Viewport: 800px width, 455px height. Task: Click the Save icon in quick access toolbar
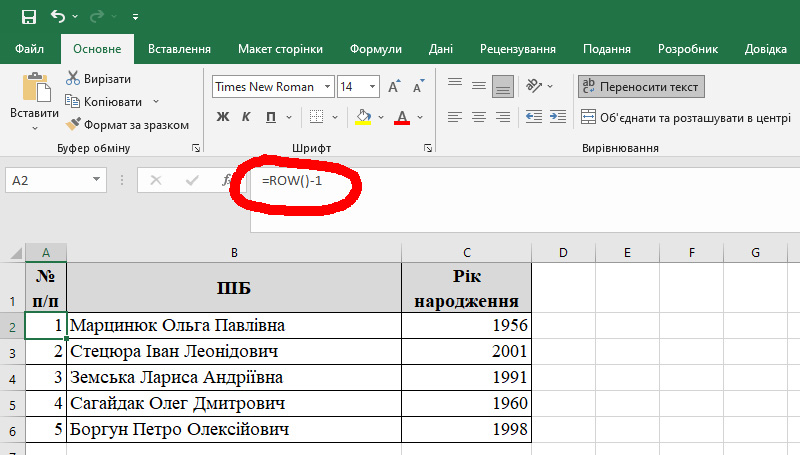pos(29,17)
